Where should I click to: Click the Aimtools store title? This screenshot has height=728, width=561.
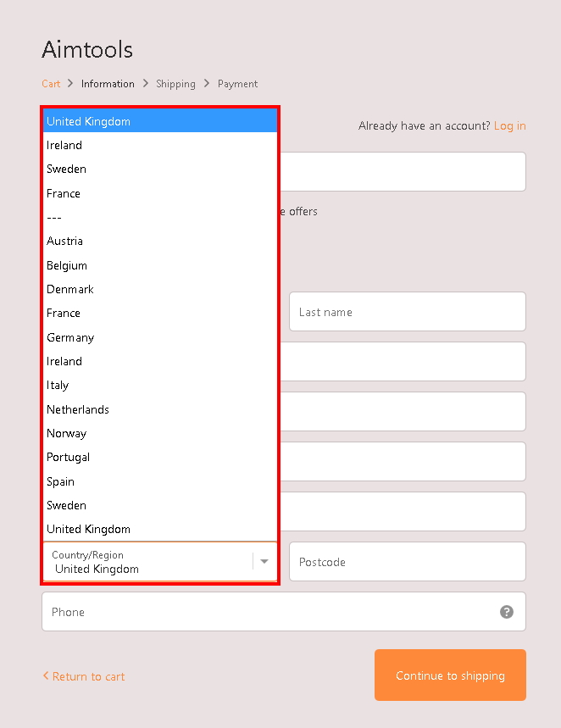click(x=87, y=49)
